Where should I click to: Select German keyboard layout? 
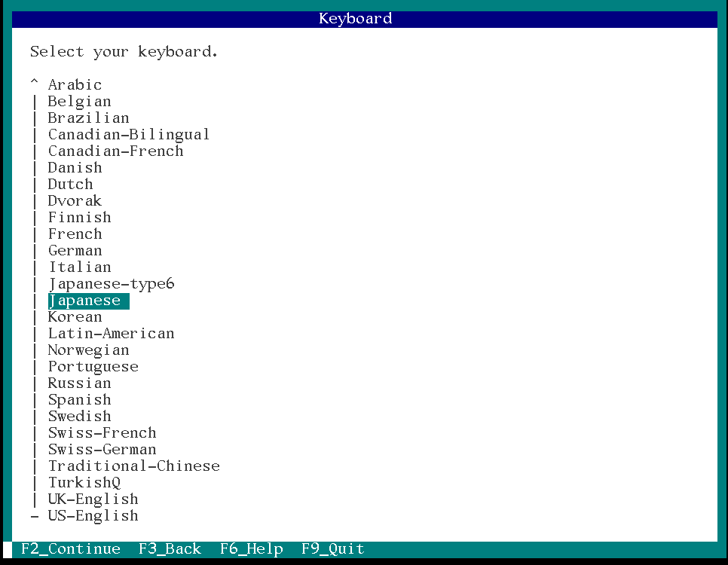click(x=75, y=251)
